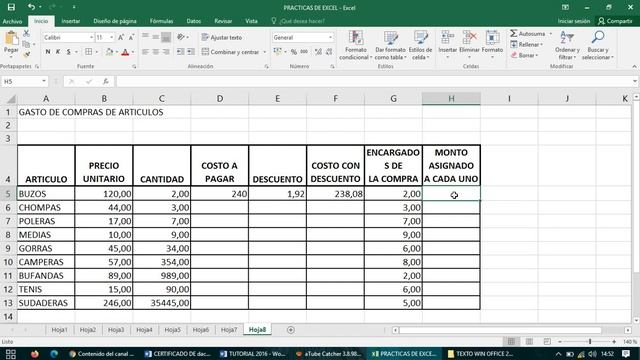This screenshot has width=640, height=360.
Task: Open the font size dropdown
Action: click(111, 37)
